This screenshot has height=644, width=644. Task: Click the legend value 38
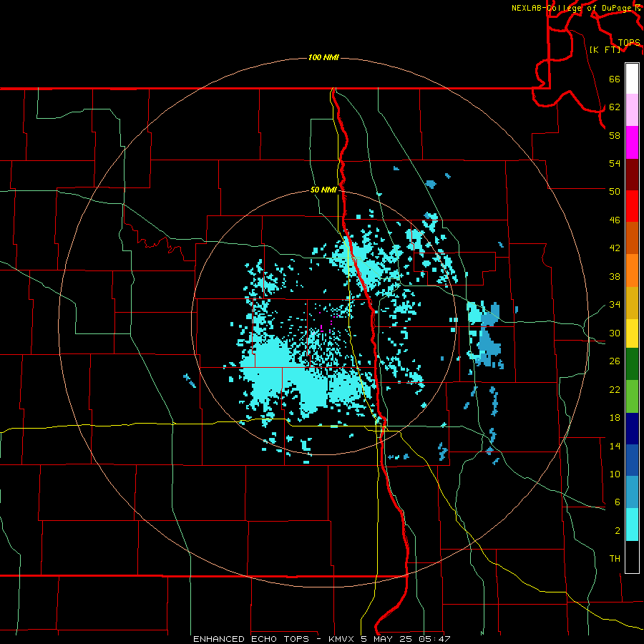coord(615,277)
